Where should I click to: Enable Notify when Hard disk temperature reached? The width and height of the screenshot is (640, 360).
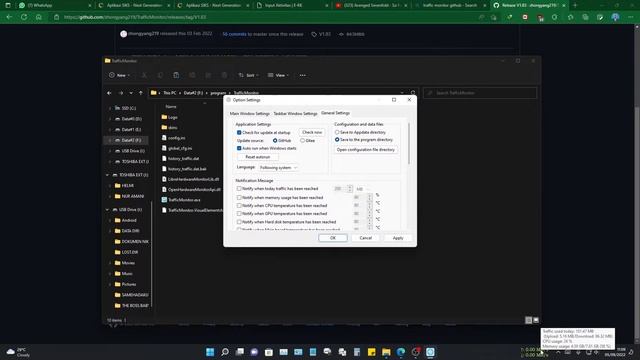(239, 222)
